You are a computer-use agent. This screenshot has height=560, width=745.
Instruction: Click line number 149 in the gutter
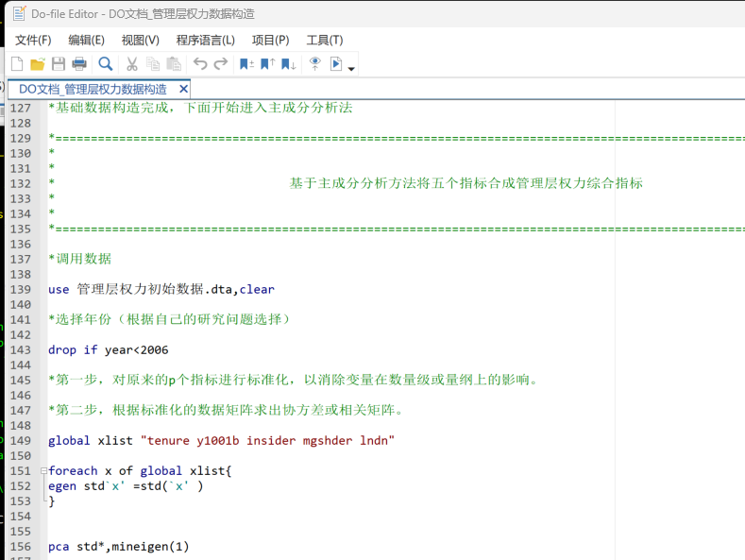click(x=21, y=441)
